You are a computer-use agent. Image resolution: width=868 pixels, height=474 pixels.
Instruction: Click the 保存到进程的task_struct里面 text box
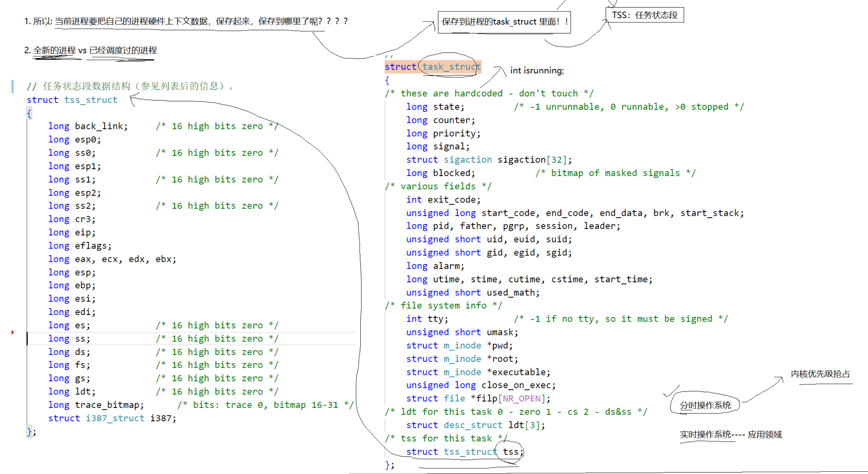[x=504, y=22]
